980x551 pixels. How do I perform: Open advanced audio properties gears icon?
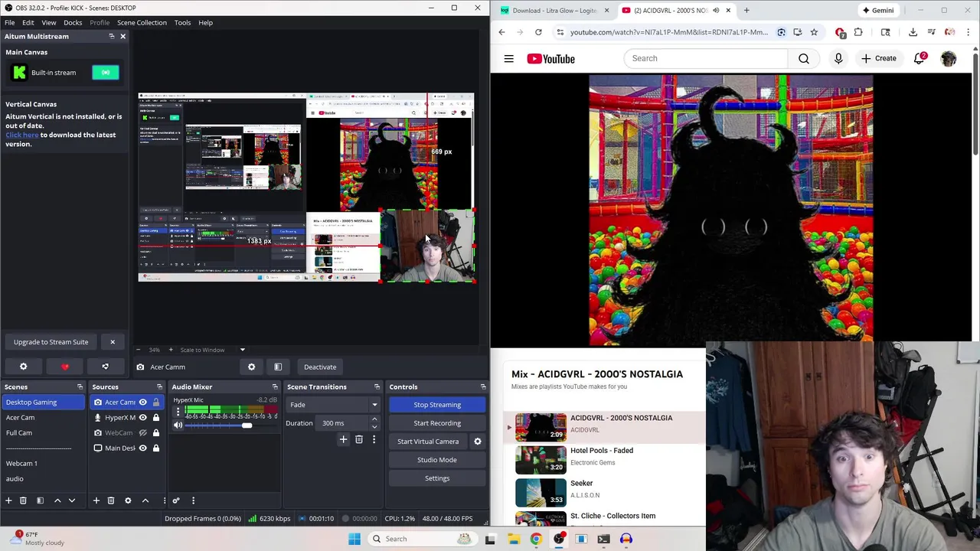click(x=175, y=500)
